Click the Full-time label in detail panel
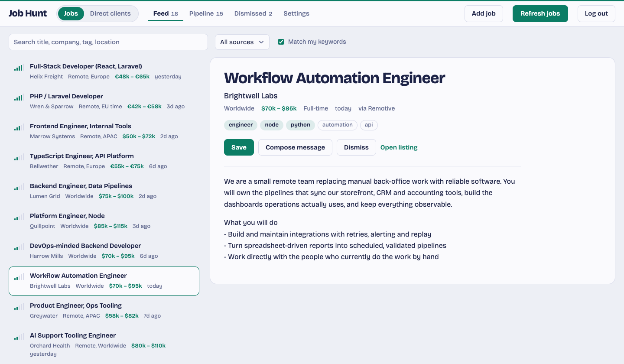 click(x=316, y=108)
